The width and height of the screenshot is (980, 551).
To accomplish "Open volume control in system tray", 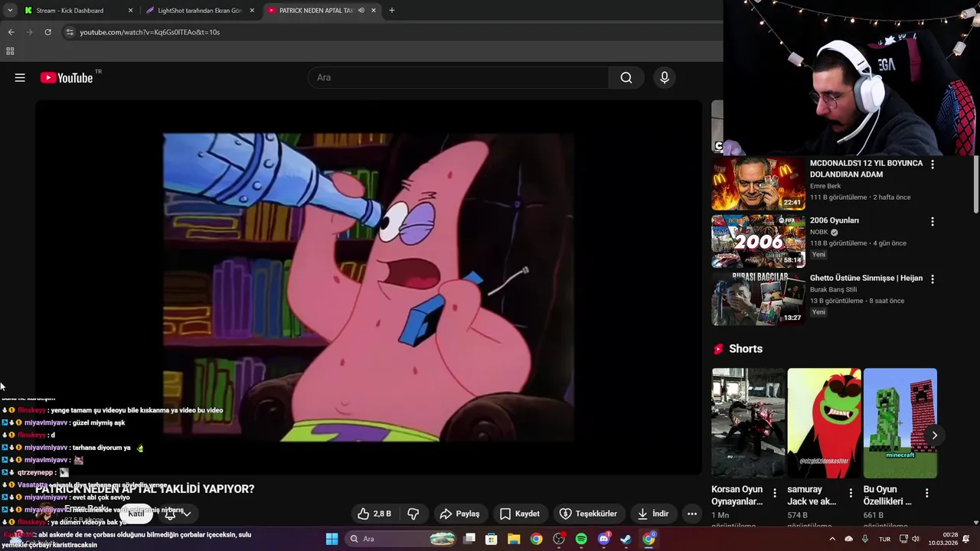I will tap(915, 539).
